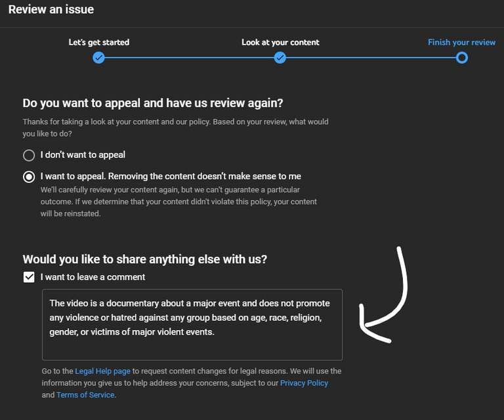Click the Review an issue page title

[x=51, y=10]
